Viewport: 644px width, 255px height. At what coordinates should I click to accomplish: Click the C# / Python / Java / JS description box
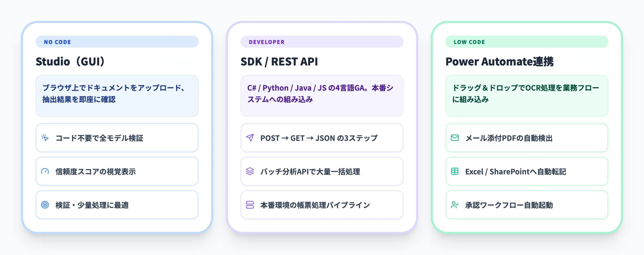pos(322,96)
